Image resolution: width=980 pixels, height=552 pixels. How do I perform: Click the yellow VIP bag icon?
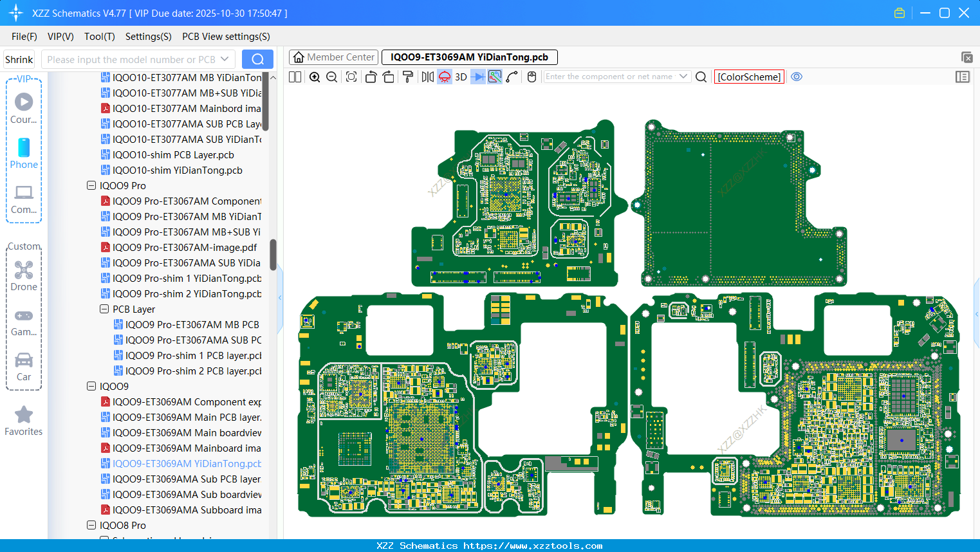[x=900, y=13]
